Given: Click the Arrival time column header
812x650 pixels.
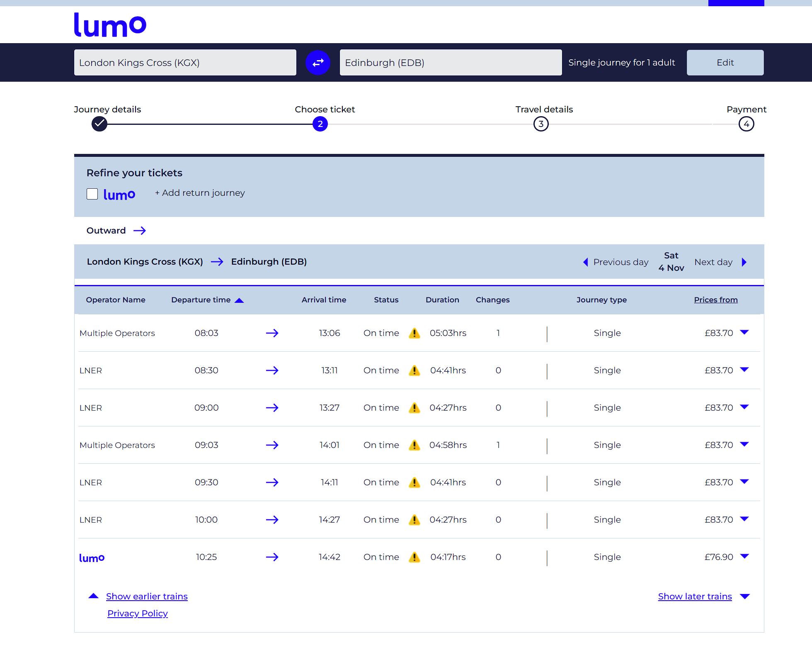Looking at the screenshot, I should point(324,300).
